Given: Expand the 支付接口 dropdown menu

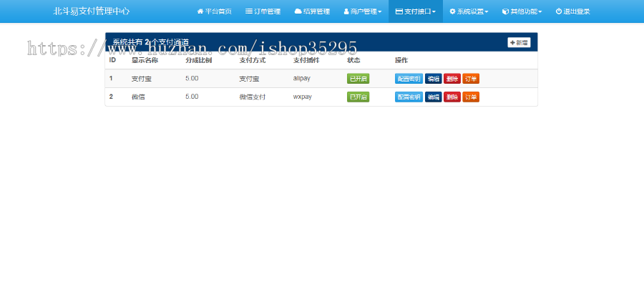Looking at the screenshot, I should [415, 11].
